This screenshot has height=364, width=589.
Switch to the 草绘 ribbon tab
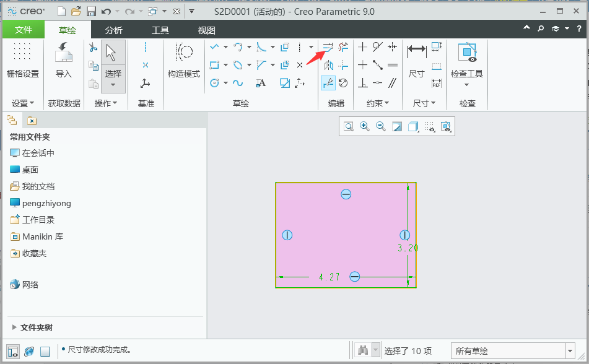coord(68,30)
